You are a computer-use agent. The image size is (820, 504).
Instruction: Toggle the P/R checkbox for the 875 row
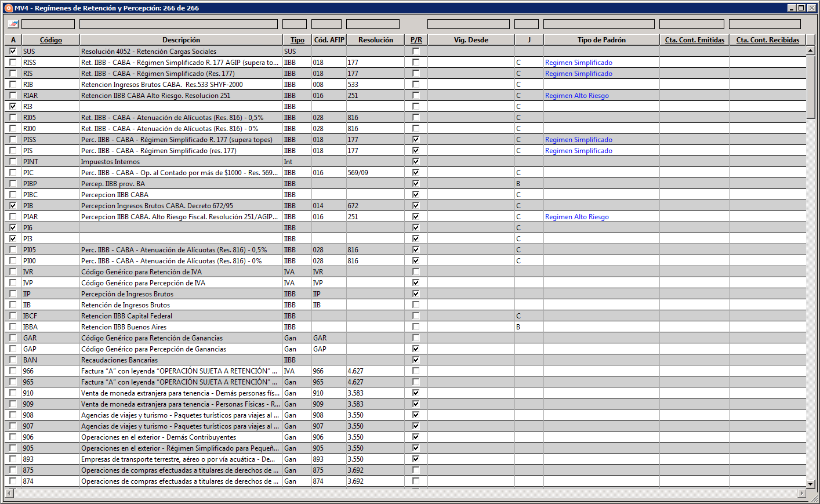coord(416,470)
